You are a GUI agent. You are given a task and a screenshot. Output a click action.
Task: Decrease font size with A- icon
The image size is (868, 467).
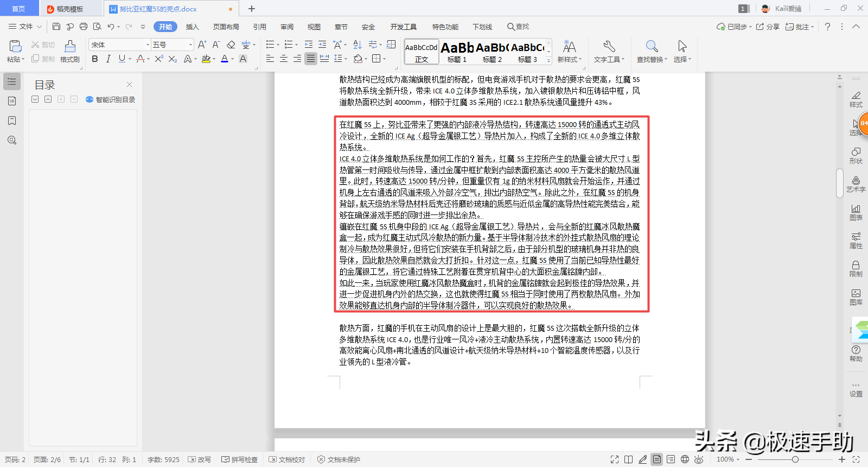point(216,45)
